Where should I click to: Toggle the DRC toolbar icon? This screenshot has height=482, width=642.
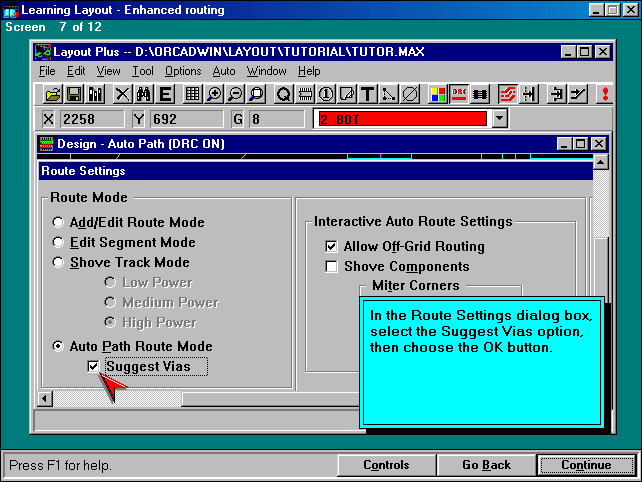[460, 94]
